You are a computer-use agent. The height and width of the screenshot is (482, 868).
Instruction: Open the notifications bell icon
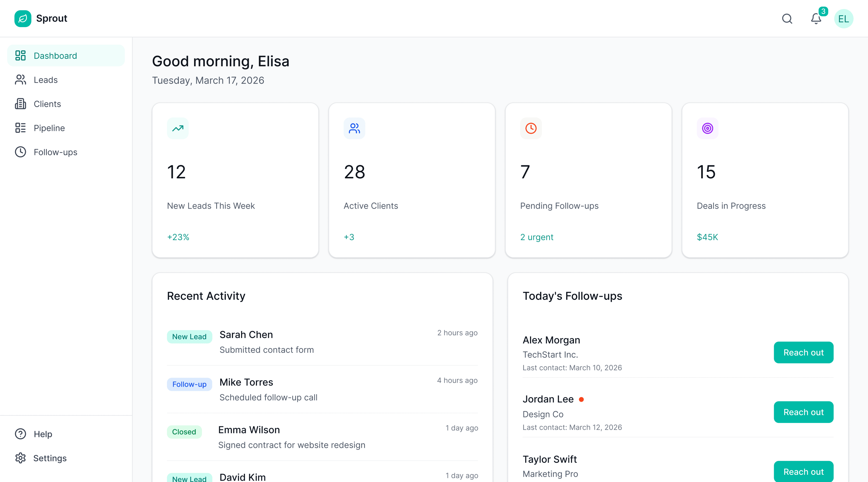pos(816,18)
